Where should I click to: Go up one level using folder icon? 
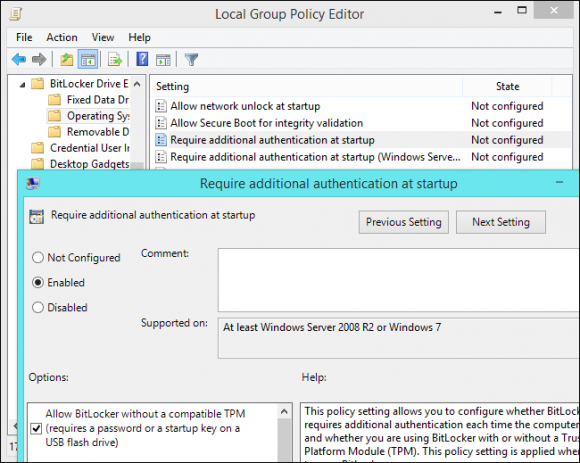point(67,59)
